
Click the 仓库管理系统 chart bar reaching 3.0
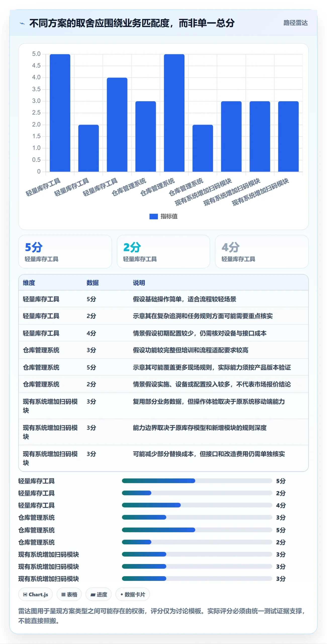click(146, 136)
